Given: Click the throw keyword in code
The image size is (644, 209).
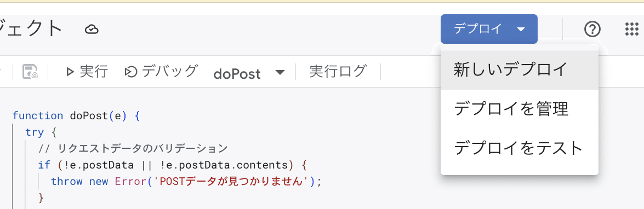Looking at the screenshot, I should click(66, 181).
